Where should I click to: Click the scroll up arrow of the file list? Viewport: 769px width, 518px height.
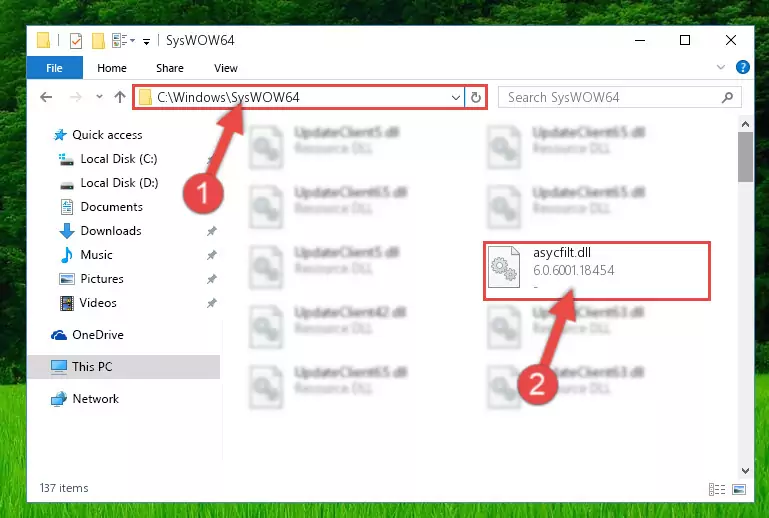(745, 124)
